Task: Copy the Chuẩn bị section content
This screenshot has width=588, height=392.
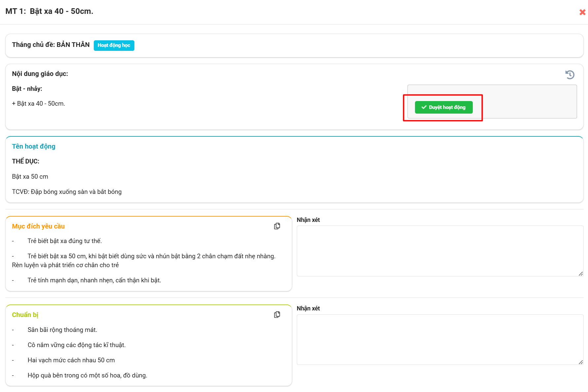Action: click(x=277, y=314)
